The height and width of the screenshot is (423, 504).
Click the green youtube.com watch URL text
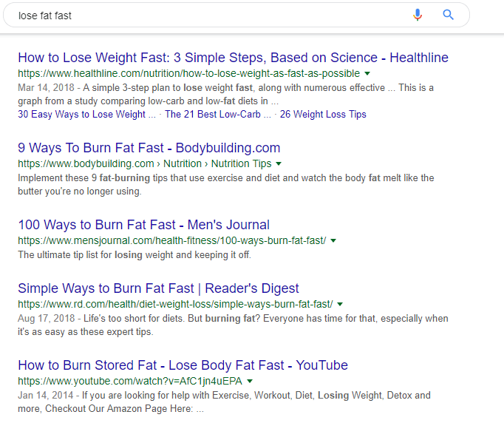click(x=130, y=381)
